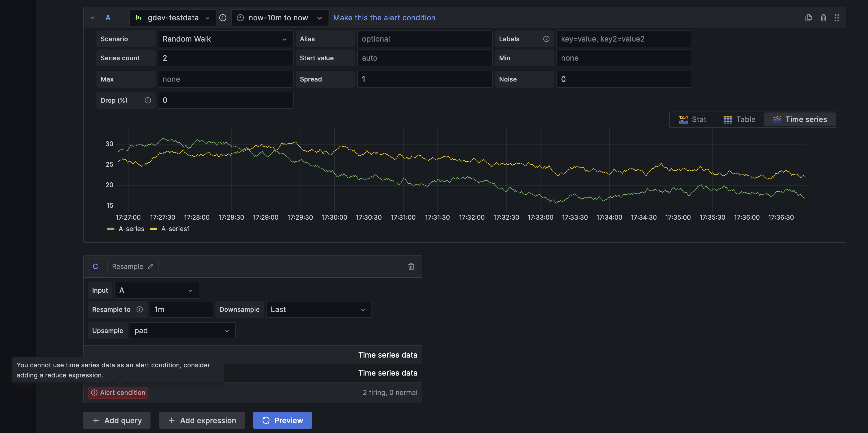
Task: Click the red Alert condition badge
Action: pos(118,392)
